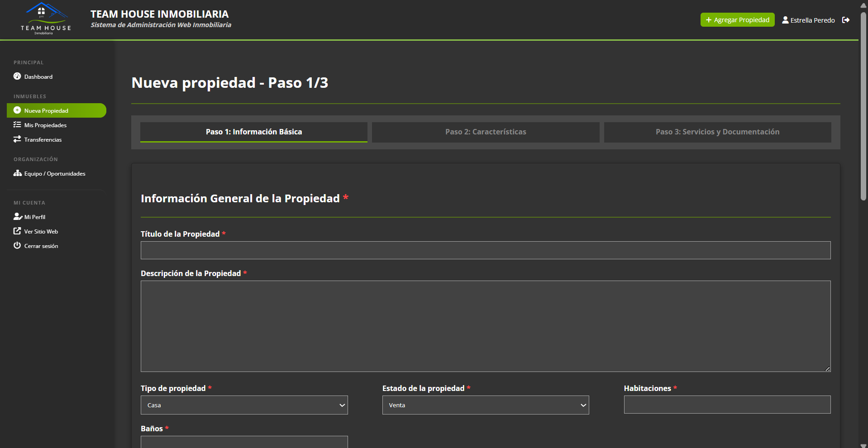
Task: Click the Equipo / Oportunidades sitemap icon
Action: (18, 173)
